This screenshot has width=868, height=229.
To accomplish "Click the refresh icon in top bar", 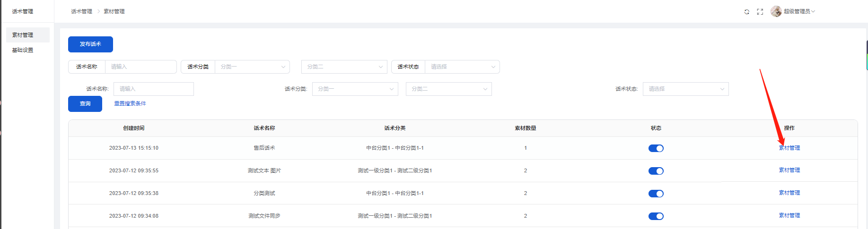I will click(746, 12).
